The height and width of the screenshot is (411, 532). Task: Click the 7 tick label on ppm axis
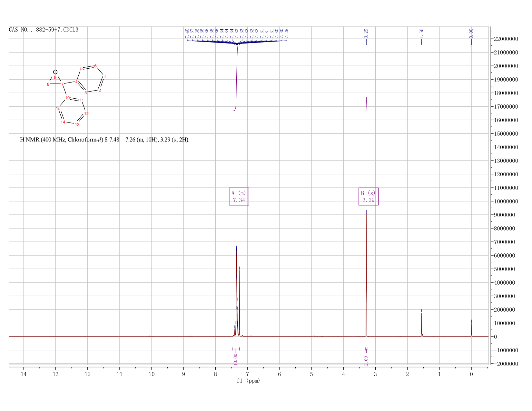tap(247, 374)
